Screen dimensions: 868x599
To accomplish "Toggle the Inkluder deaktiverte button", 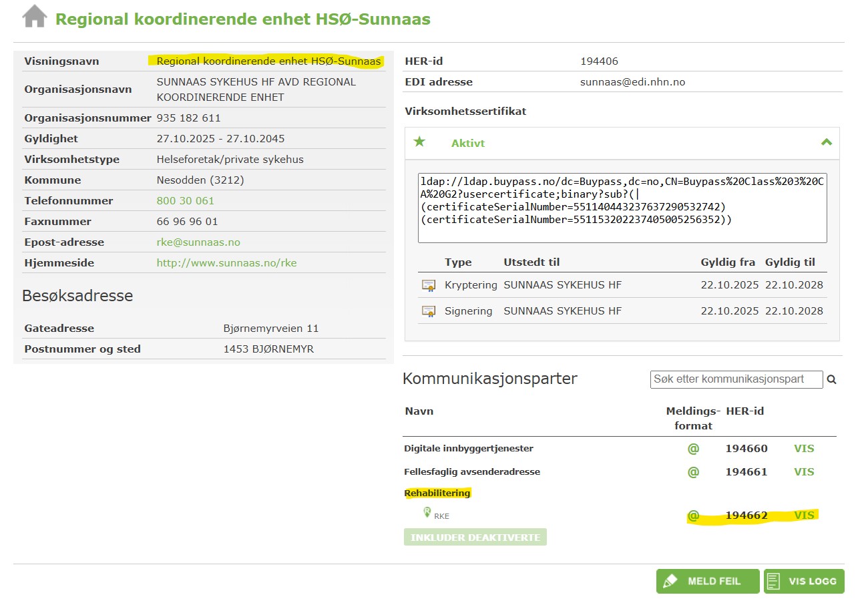I will point(475,537).
